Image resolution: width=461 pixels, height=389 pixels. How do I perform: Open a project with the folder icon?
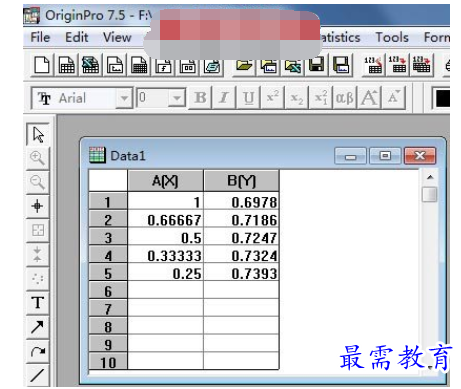(244, 65)
